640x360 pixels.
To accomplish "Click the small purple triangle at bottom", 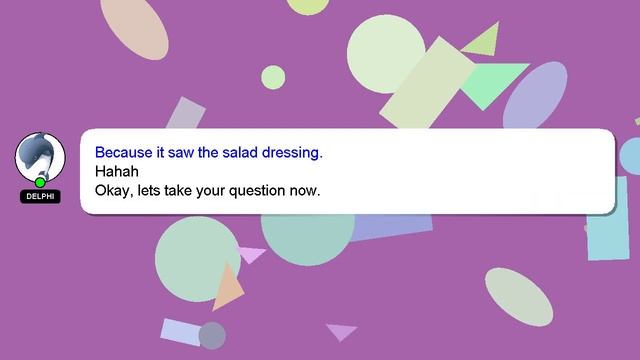I will (x=341, y=332).
